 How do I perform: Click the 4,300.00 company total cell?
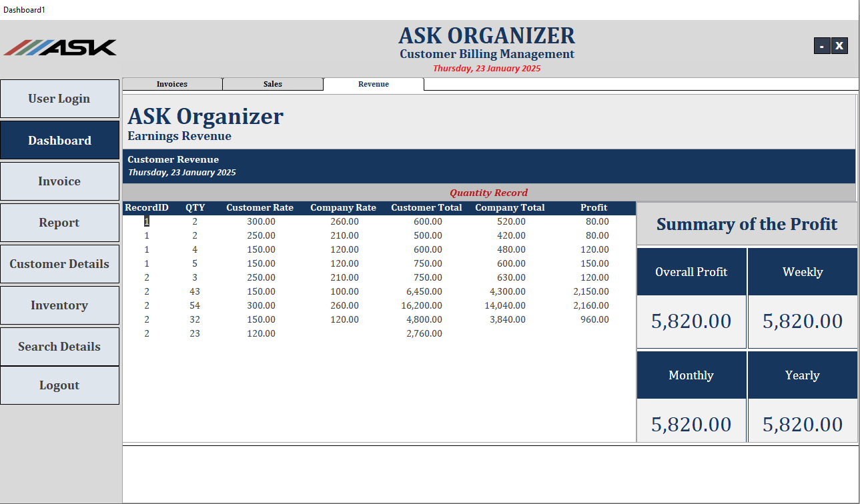508,291
